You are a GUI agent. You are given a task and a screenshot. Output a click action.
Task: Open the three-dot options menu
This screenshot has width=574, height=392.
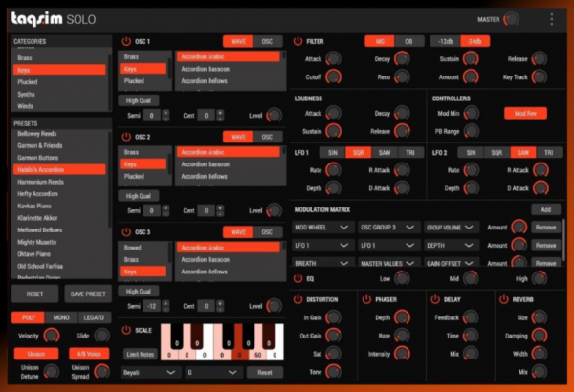click(x=552, y=19)
